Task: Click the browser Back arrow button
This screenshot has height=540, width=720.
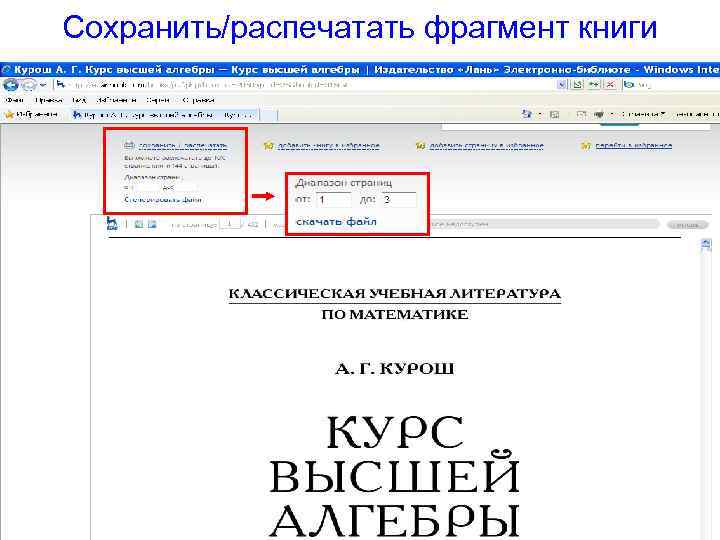Action: (x=10, y=85)
